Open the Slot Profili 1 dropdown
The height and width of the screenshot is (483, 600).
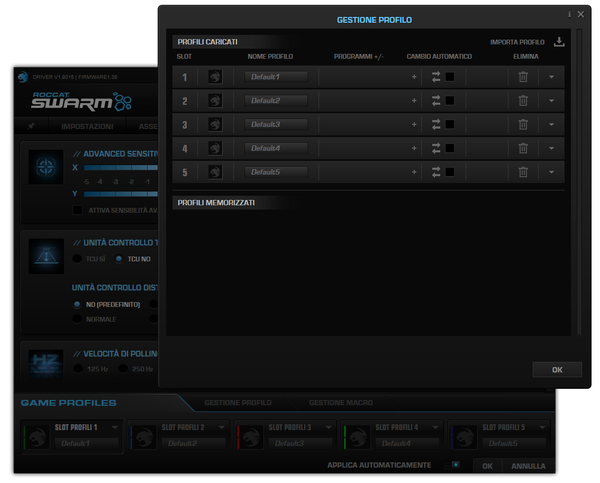115,427
